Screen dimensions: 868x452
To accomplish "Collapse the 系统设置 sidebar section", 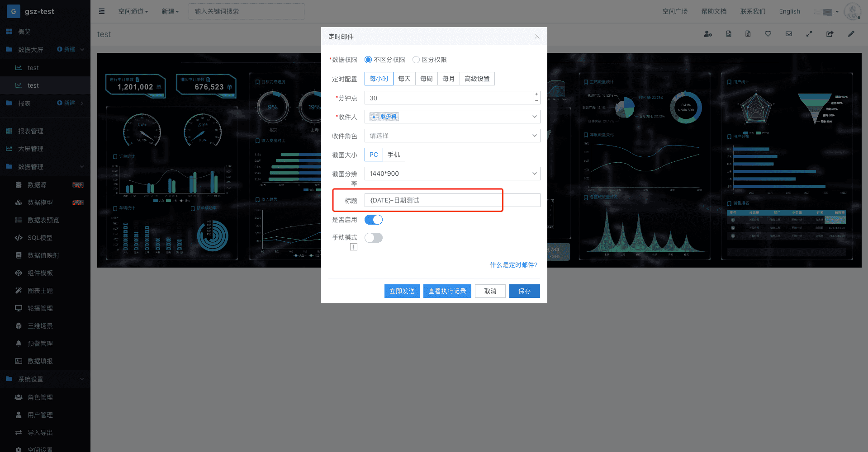I will (x=82, y=379).
